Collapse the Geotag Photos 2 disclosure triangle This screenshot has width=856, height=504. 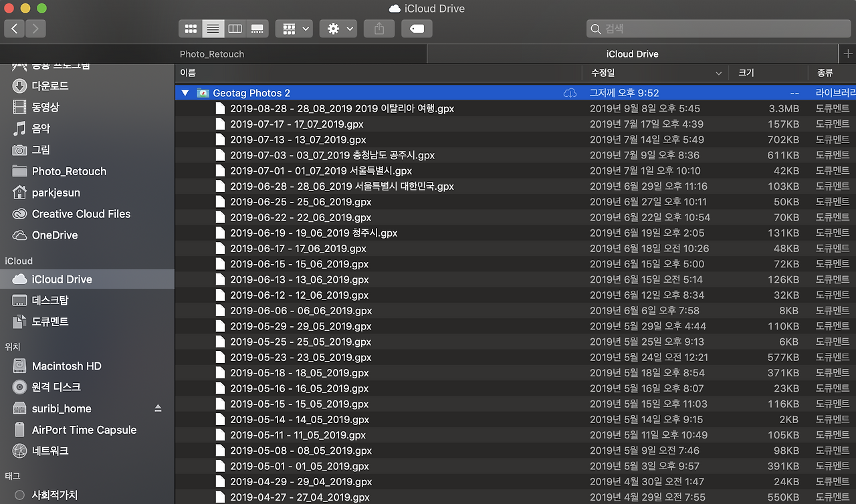click(x=185, y=92)
